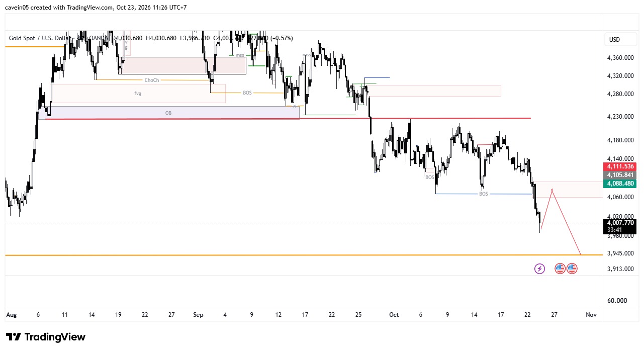This screenshot has height=352, width=644.
Task: Click the OANDA source label
Action: tap(99, 38)
